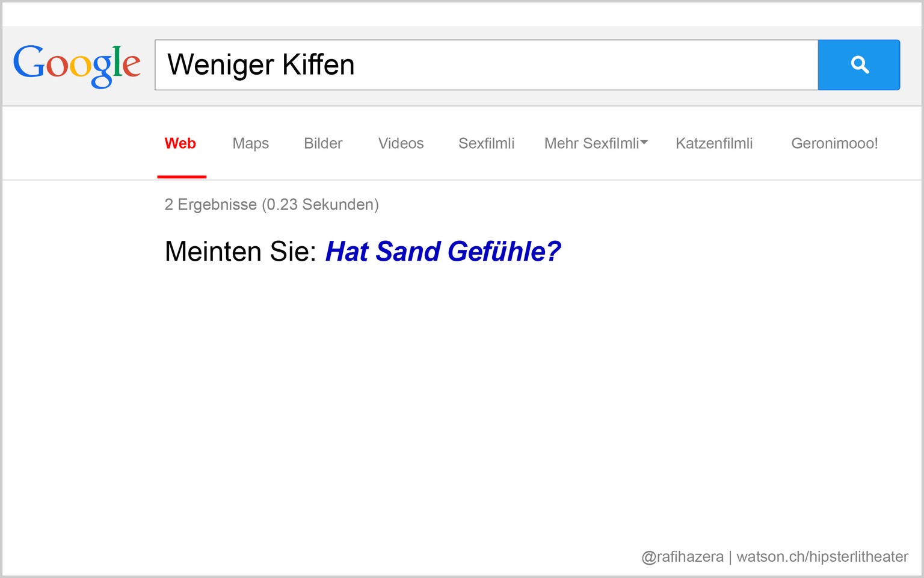Switch to the Web tab
Viewport: 924px width, 578px height.
180,143
